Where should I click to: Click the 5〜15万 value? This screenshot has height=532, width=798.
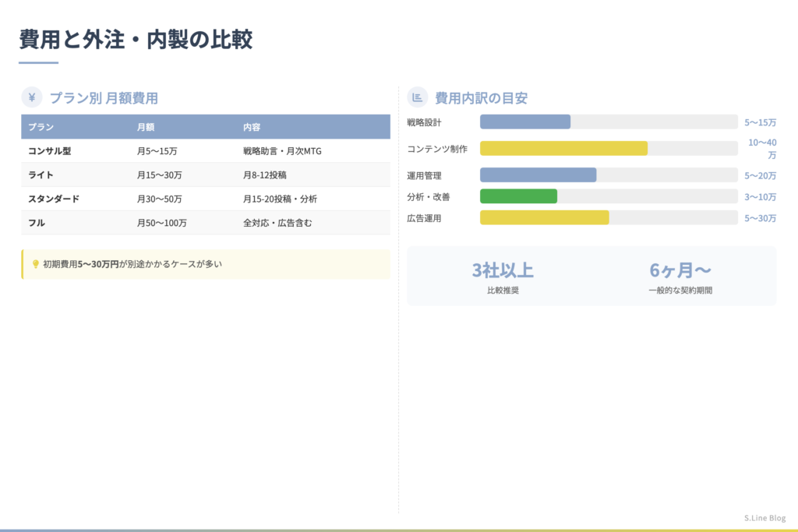pyautogui.click(x=761, y=122)
